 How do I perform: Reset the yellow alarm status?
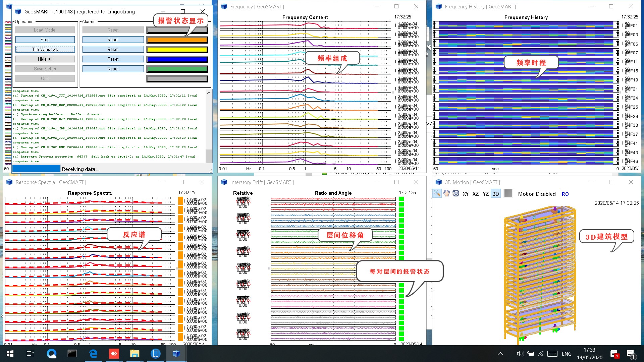112,49
